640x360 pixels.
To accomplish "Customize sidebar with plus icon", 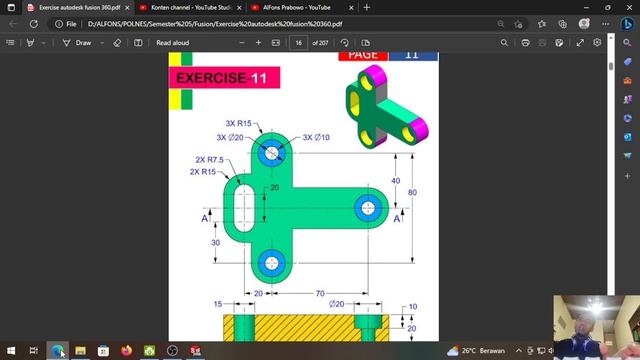I will tap(628, 176).
